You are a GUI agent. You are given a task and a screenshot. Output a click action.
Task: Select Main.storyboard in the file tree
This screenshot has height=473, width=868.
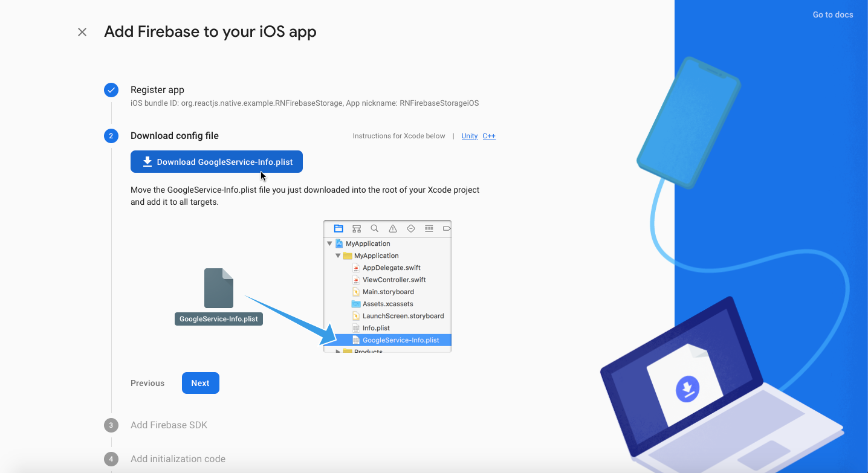tap(388, 292)
